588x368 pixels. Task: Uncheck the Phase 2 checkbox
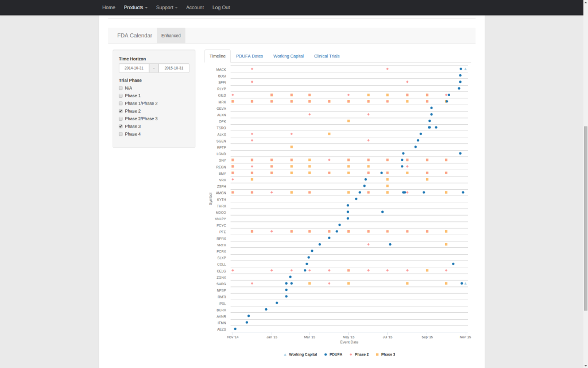(121, 111)
